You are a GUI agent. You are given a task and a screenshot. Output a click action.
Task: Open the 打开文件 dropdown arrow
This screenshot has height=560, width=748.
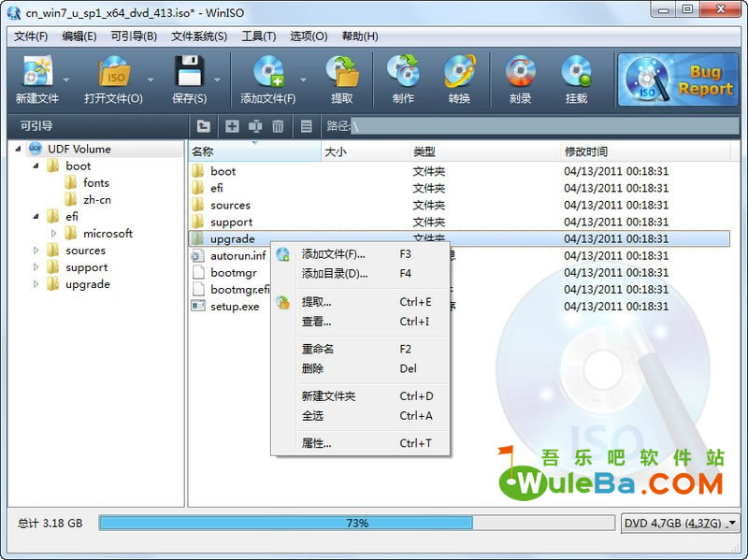(x=151, y=79)
